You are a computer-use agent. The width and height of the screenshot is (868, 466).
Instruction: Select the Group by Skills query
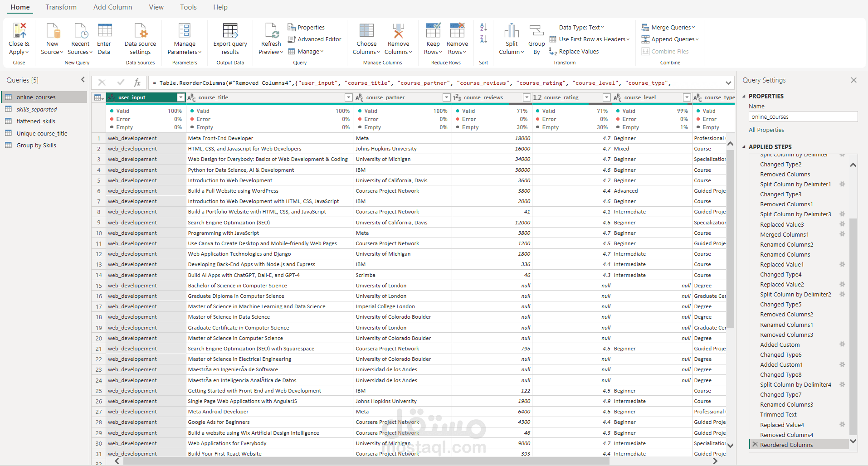click(x=44, y=145)
